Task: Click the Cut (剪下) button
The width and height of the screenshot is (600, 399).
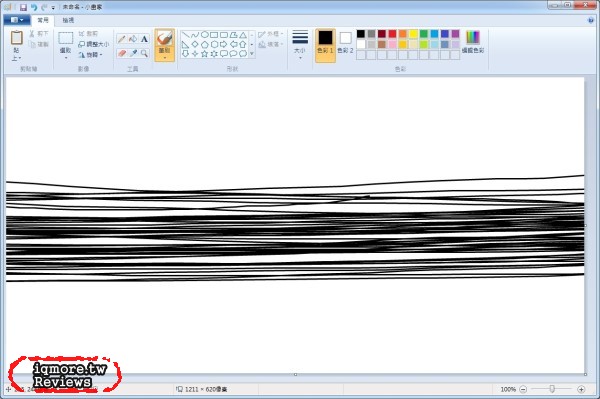Action: coord(39,34)
